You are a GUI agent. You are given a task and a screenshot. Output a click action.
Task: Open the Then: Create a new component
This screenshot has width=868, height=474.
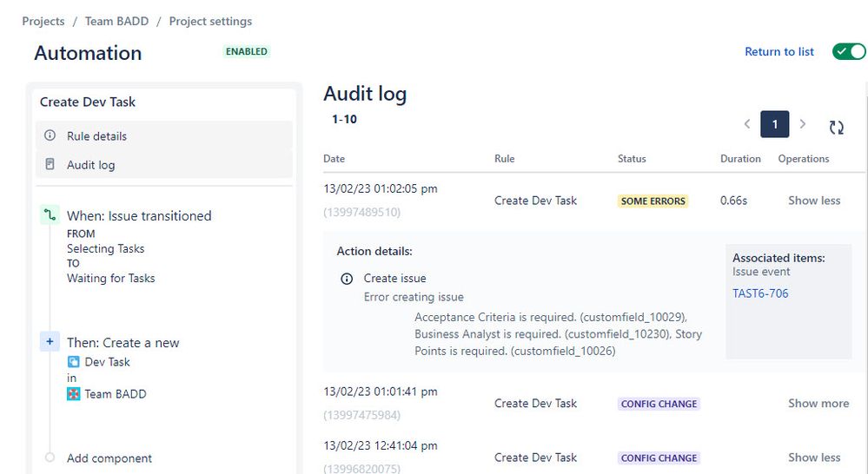pos(123,342)
